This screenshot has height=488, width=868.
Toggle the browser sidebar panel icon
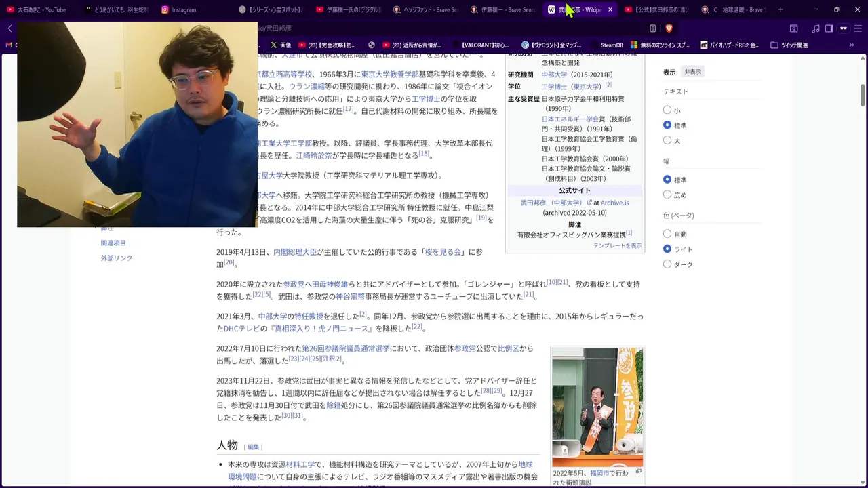(829, 28)
